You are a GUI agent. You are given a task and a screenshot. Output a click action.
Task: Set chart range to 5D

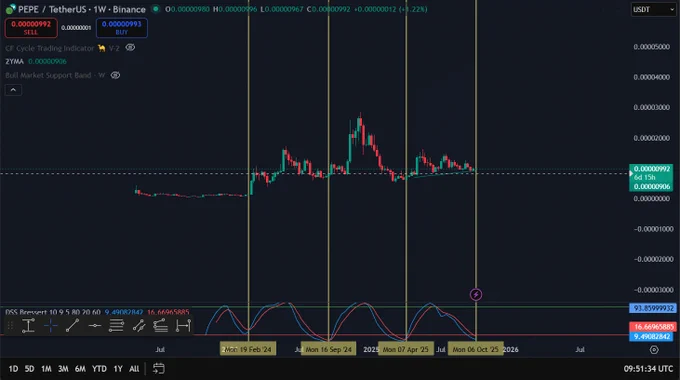(29, 369)
